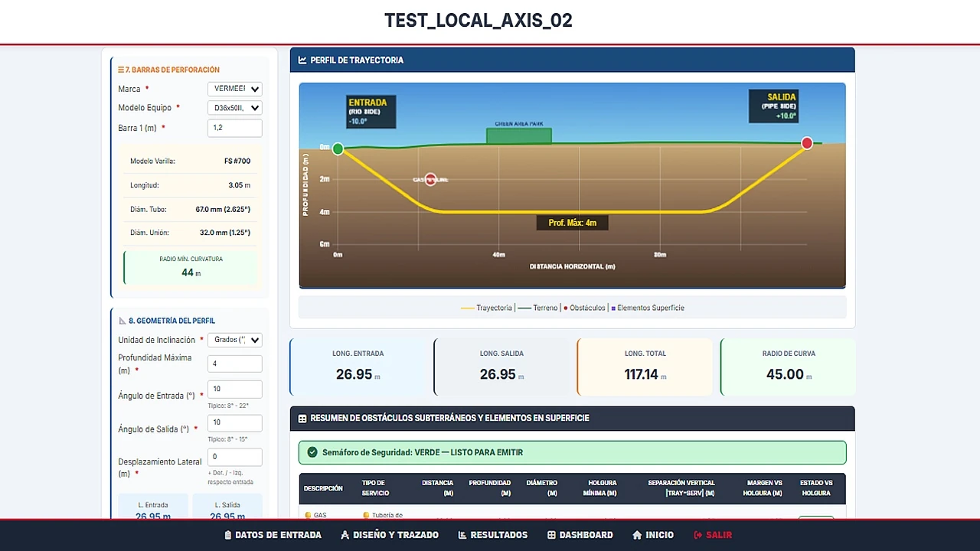Open the Resultados tab
Viewport: 980px width, 551px height.
click(493, 535)
